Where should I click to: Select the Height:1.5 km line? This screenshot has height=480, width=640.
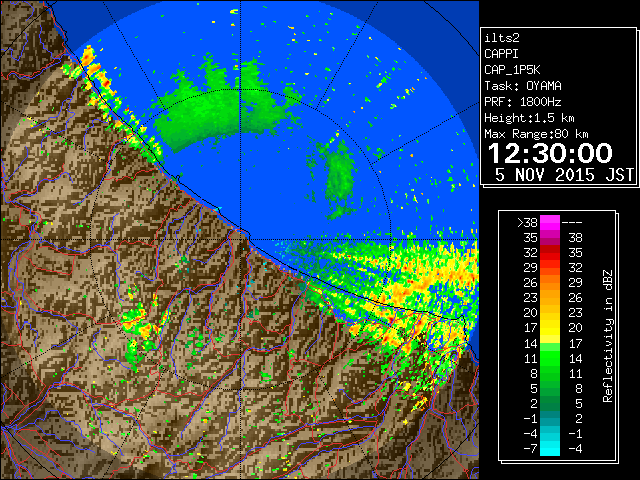point(529,118)
